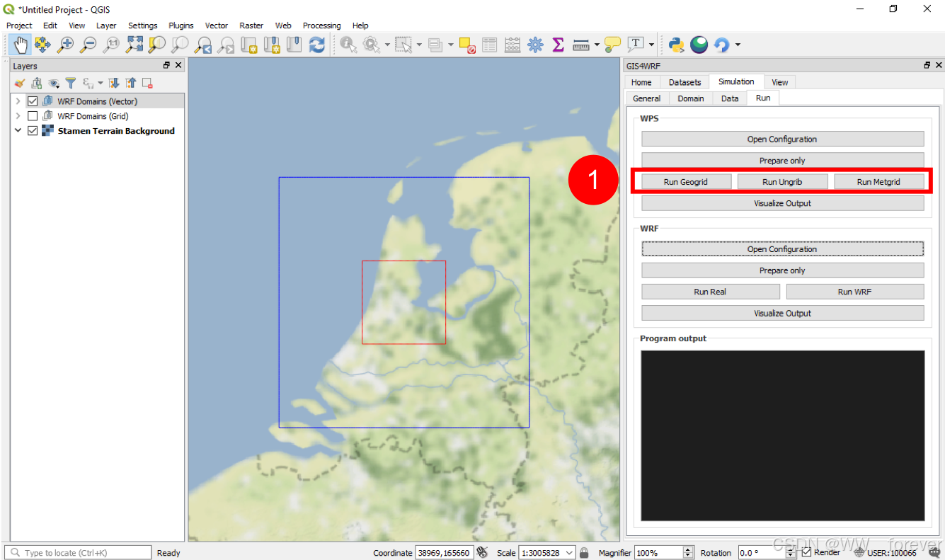
Task: Click the New Spatial Bookmark icon
Action: 271,45
